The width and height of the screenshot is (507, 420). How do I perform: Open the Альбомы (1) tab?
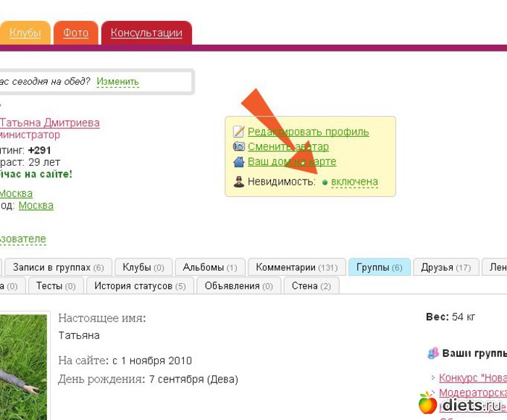pyautogui.click(x=209, y=267)
